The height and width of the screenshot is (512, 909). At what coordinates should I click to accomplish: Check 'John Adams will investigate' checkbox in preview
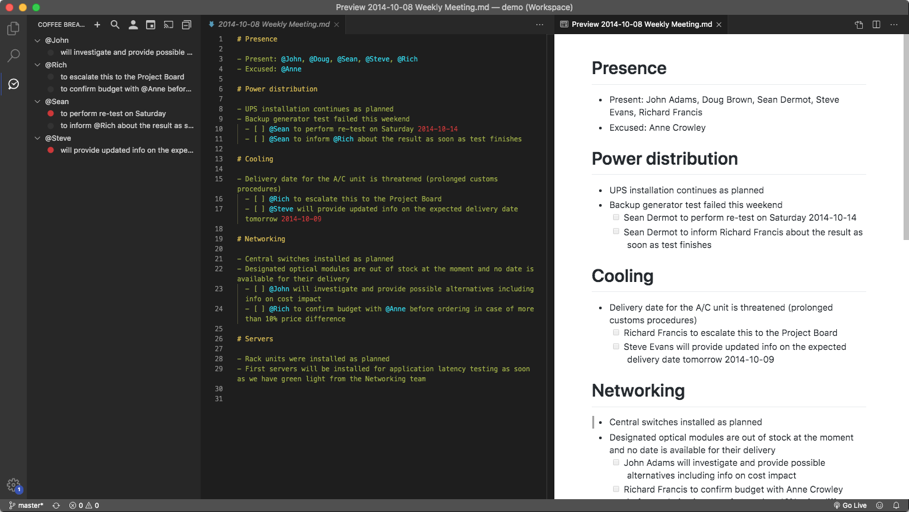click(616, 463)
